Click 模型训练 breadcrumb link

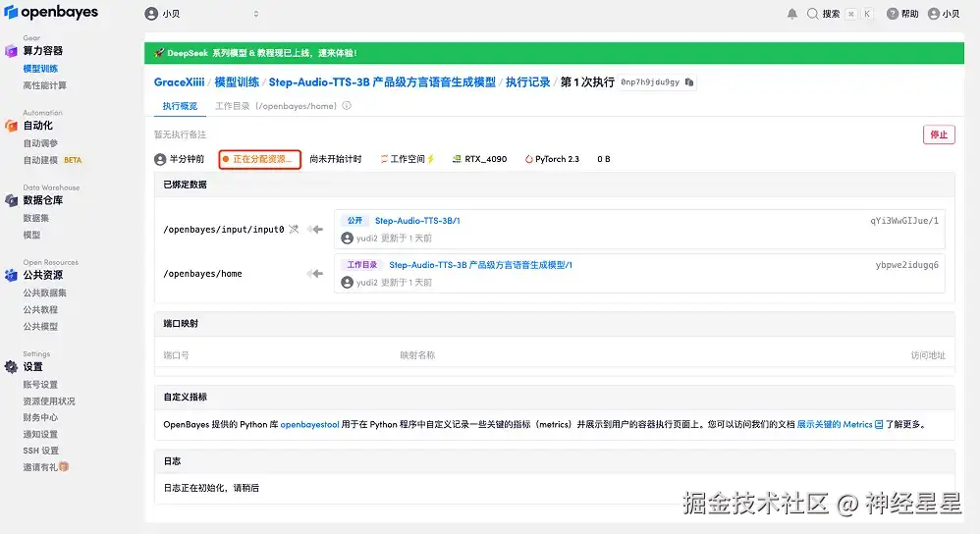click(237, 81)
